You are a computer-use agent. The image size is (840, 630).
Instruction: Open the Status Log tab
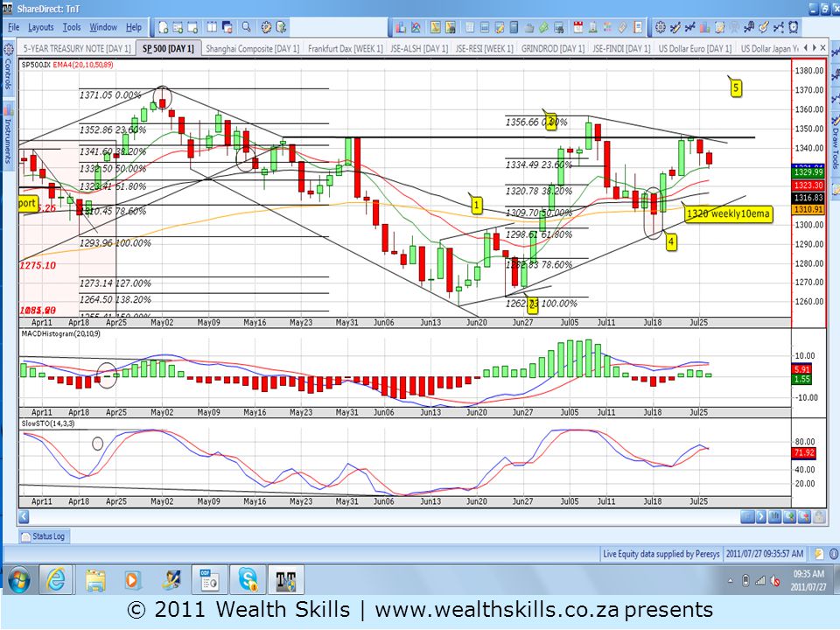[x=44, y=535]
